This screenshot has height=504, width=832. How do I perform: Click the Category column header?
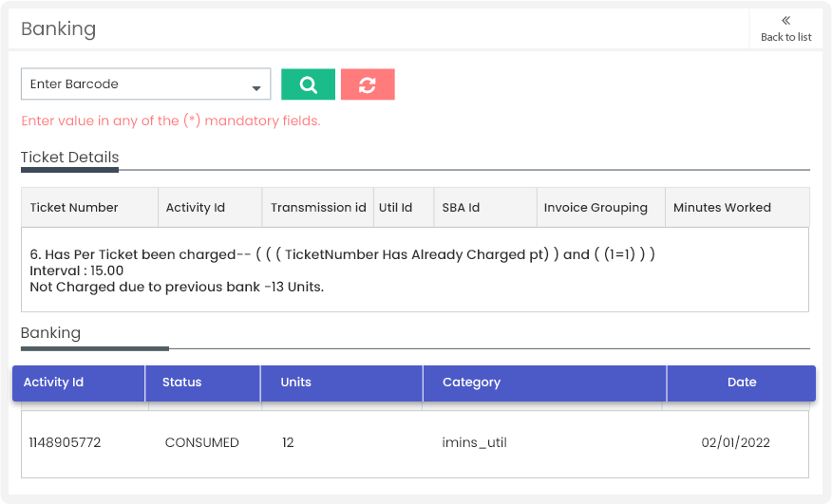pyautogui.click(x=544, y=383)
